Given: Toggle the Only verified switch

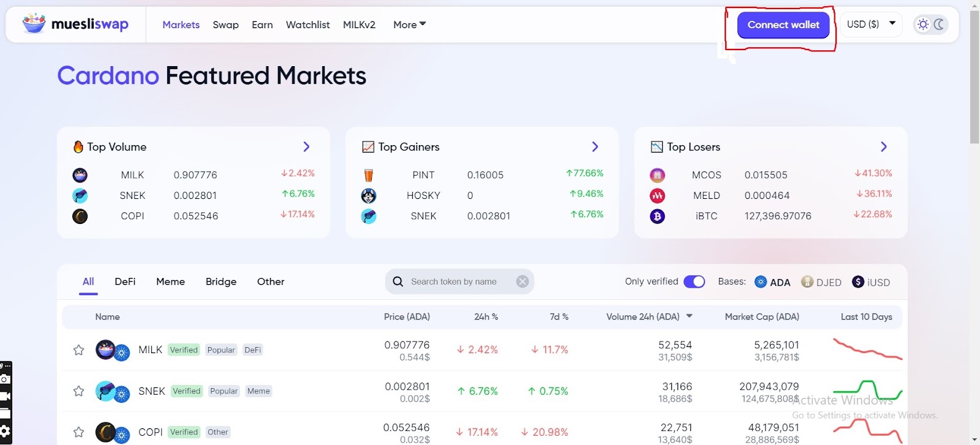Looking at the screenshot, I should pyautogui.click(x=694, y=282).
